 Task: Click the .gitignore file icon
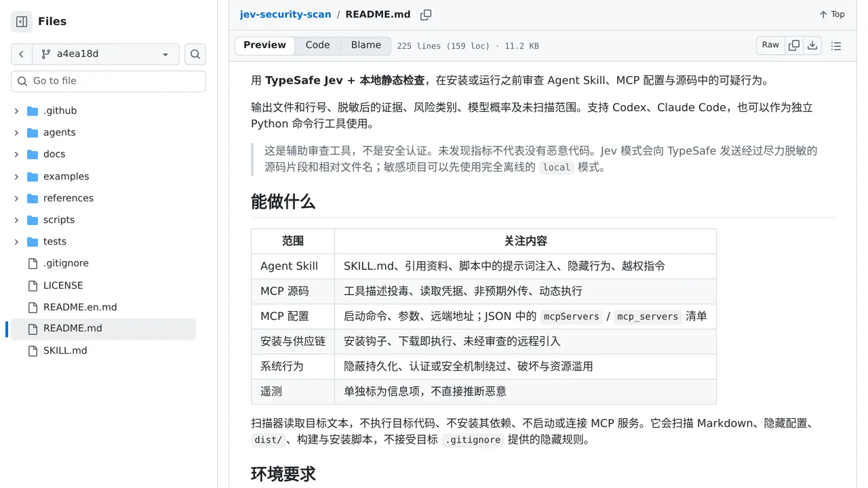[x=33, y=263]
